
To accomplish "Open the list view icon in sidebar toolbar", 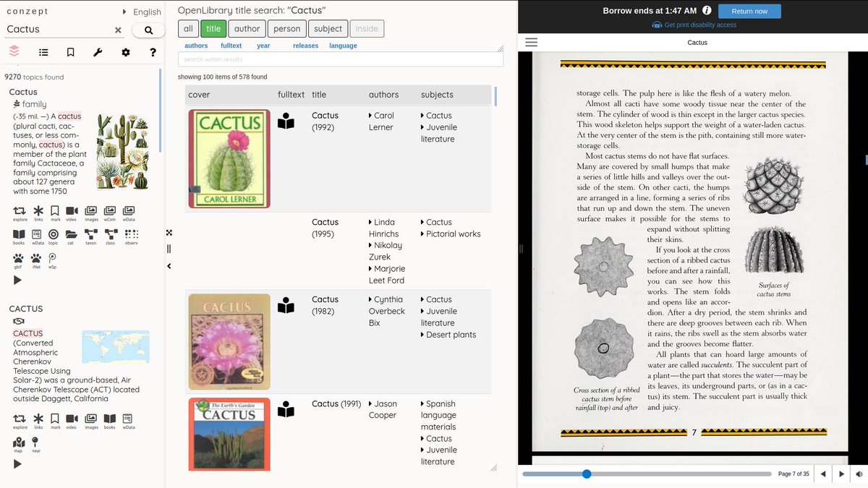I will tap(43, 52).
